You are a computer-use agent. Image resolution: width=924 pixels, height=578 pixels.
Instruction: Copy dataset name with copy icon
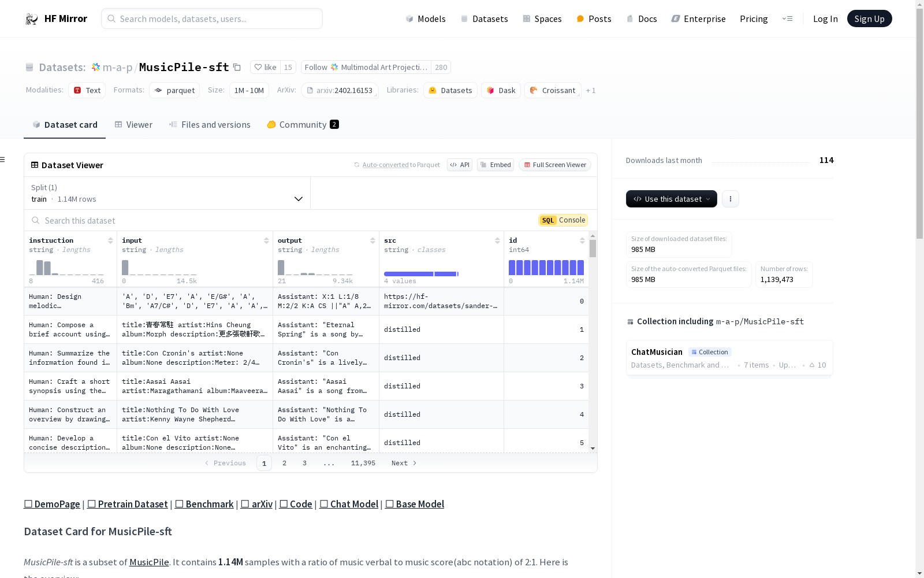237,68
